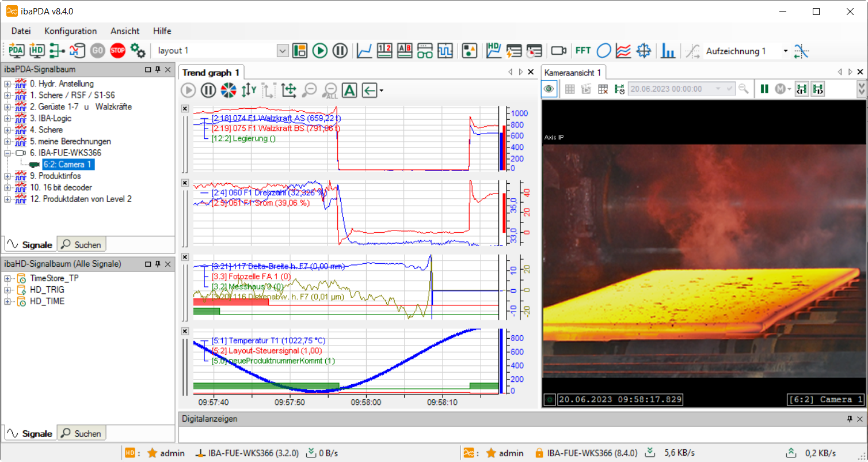Viewport: 868px width, 462px height.
Task: Open the Konfiguration menu
Action: [70, 31]
